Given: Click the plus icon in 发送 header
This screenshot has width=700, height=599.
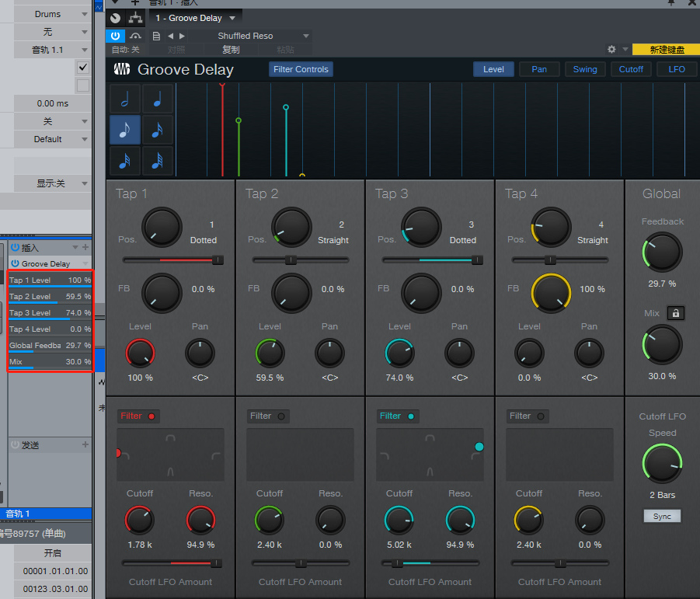Looking at the screenshot, I should pos(85,444).
